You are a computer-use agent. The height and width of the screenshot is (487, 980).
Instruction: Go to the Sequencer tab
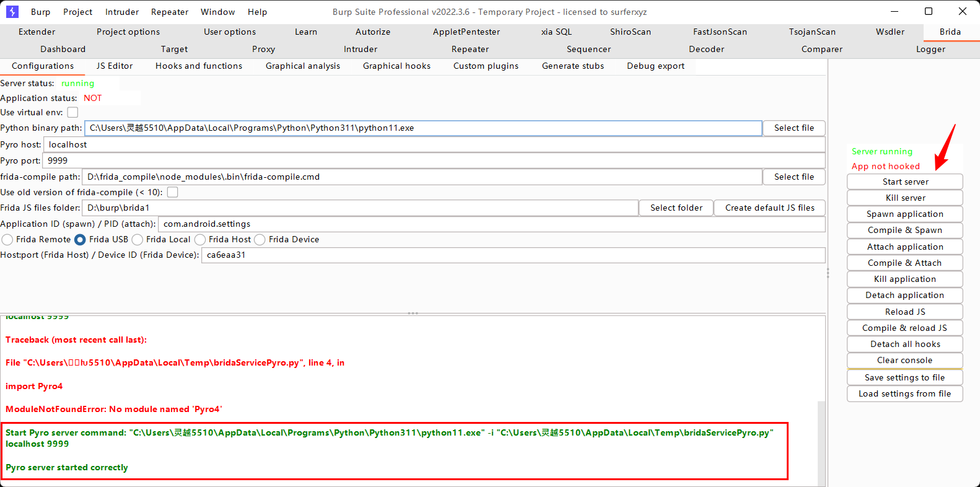coord(588,49)
